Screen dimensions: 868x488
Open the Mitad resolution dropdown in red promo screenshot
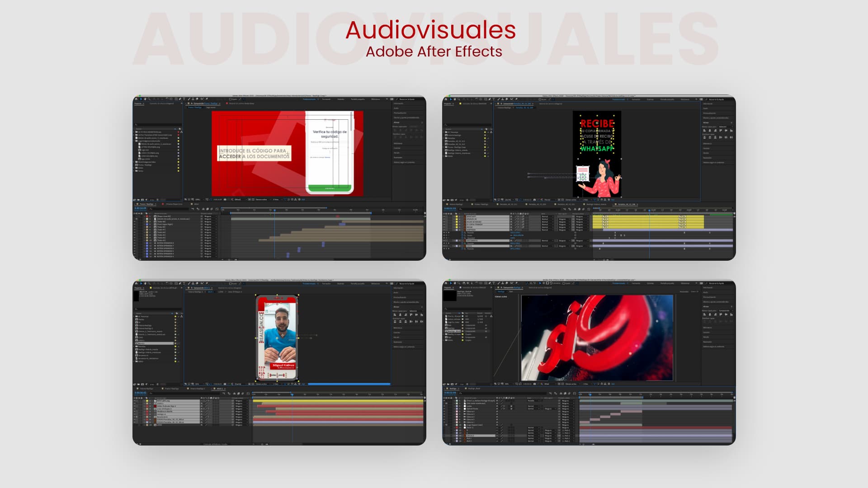point(240,199)
